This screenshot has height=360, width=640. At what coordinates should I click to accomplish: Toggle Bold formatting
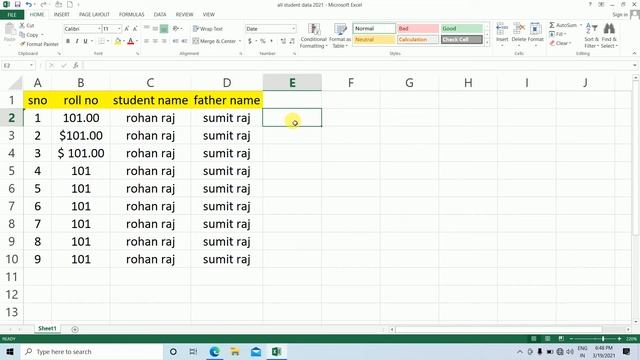point(68,41)
